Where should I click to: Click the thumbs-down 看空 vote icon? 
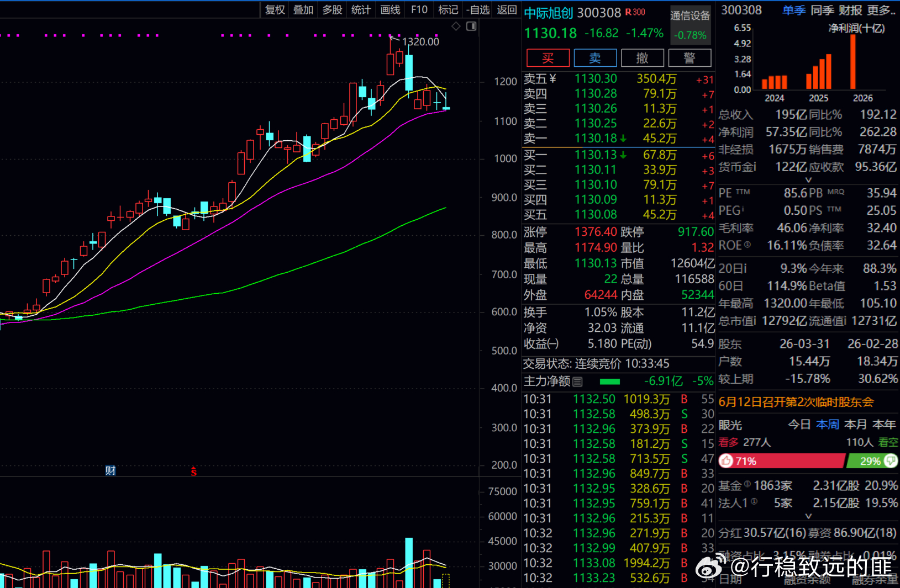(891, 461)
